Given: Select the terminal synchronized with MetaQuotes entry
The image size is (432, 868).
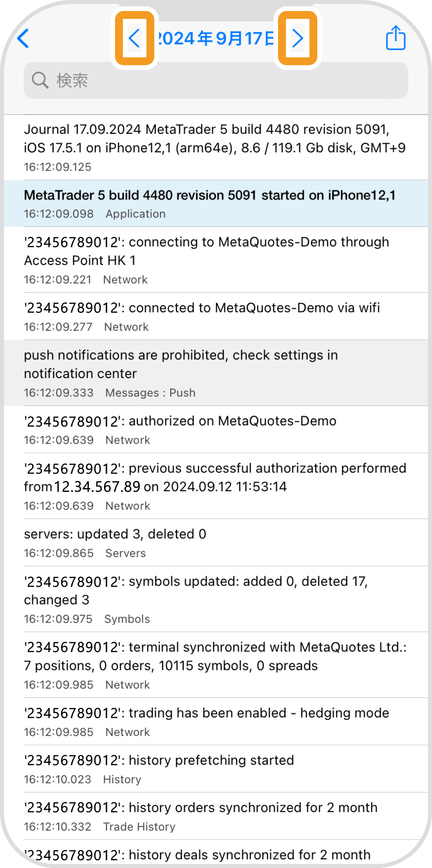Looking at the screenshot, I should point(216,665).
